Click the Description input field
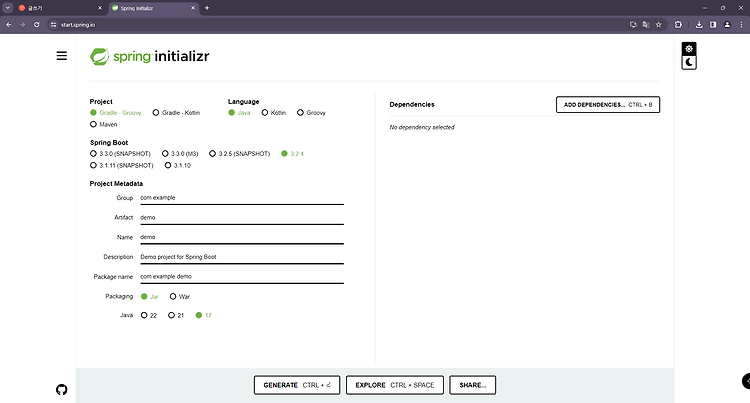 click(242, 257)
